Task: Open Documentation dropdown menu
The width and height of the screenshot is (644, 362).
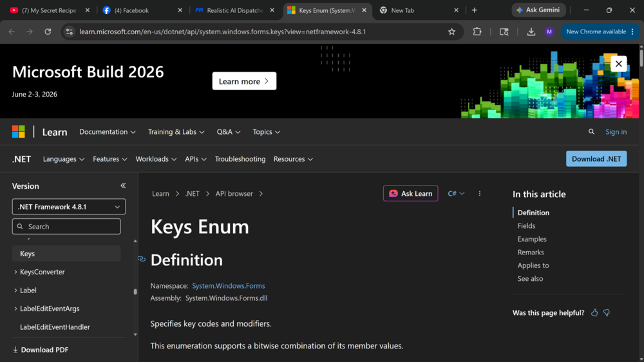Action: pyautogui.click(x=107, y=132)
